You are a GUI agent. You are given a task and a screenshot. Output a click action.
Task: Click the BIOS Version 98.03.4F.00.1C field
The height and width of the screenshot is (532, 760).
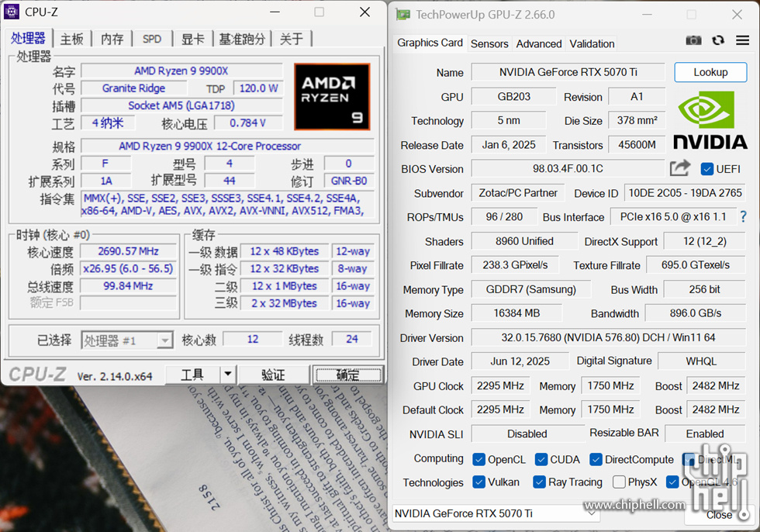click(x=568, y=168)
